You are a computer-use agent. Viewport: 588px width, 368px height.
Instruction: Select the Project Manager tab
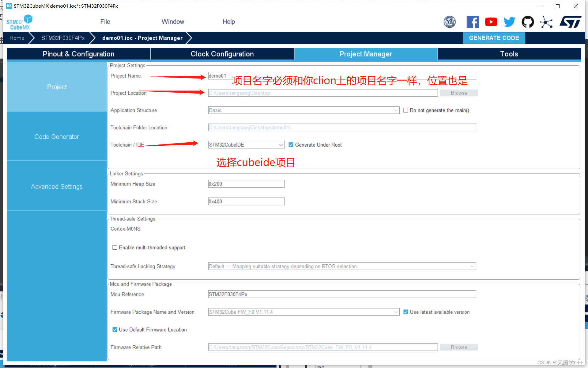click(x=366, y=54)
